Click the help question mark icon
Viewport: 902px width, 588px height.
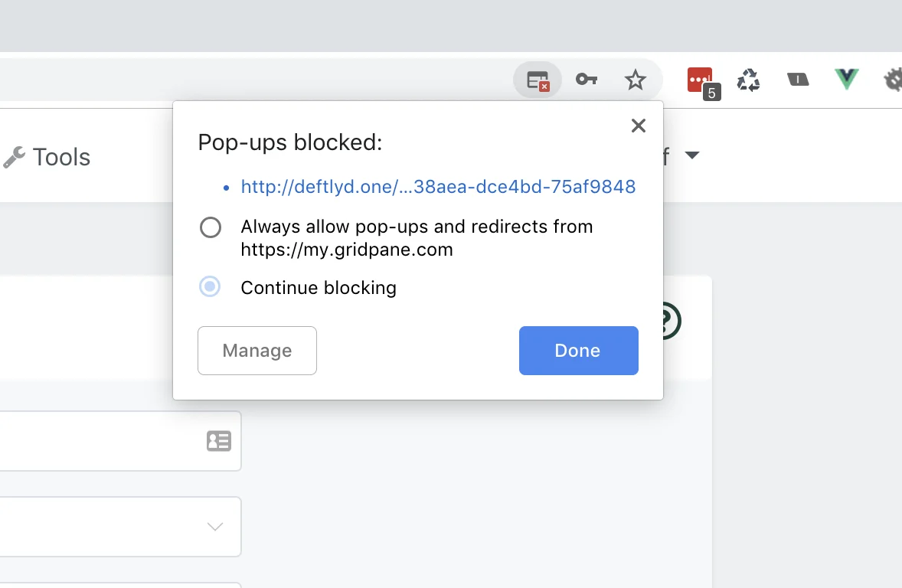click(x=672, y=321)
